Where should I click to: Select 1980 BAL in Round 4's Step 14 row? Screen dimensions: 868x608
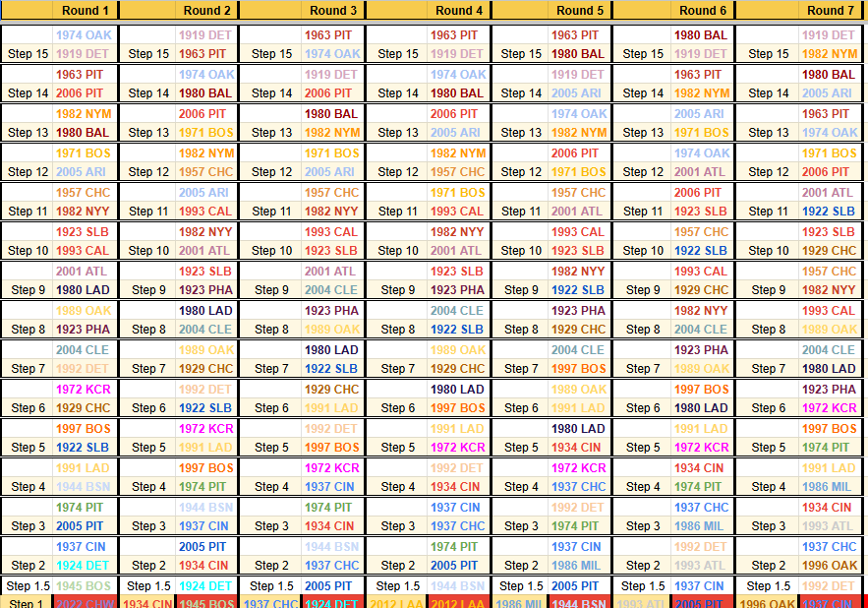coord(457,93)
